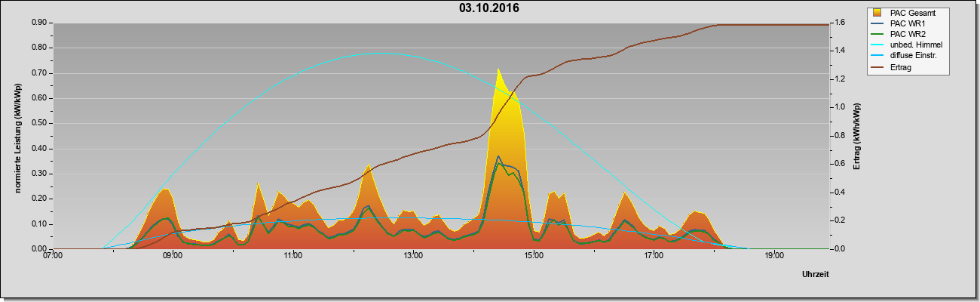Click the 09:00 time axis label

point(173,255)
